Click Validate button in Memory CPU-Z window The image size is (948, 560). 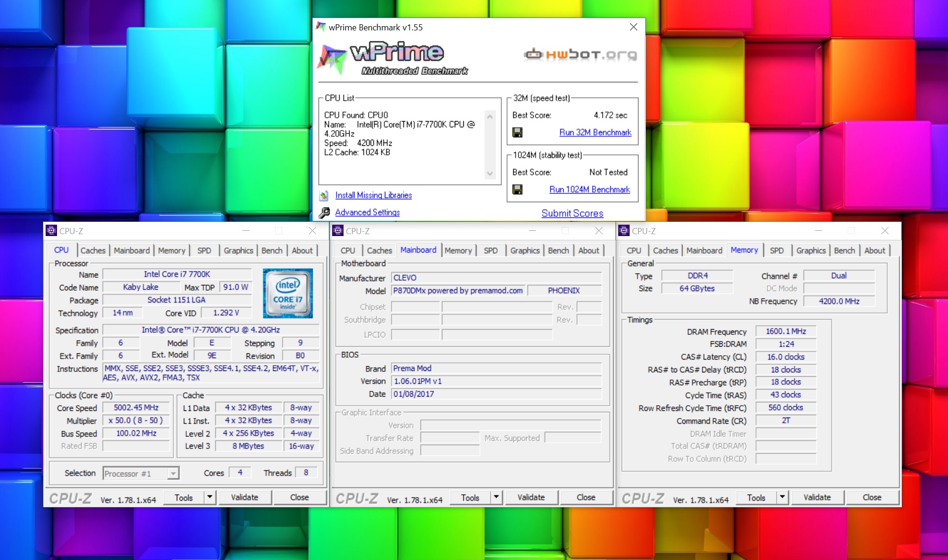tap(817, 497)
